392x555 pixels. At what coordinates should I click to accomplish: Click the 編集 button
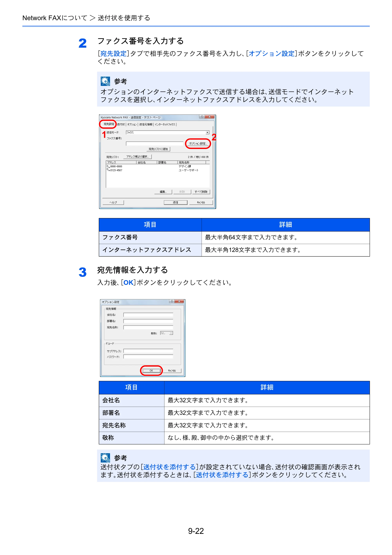point(163,192)
